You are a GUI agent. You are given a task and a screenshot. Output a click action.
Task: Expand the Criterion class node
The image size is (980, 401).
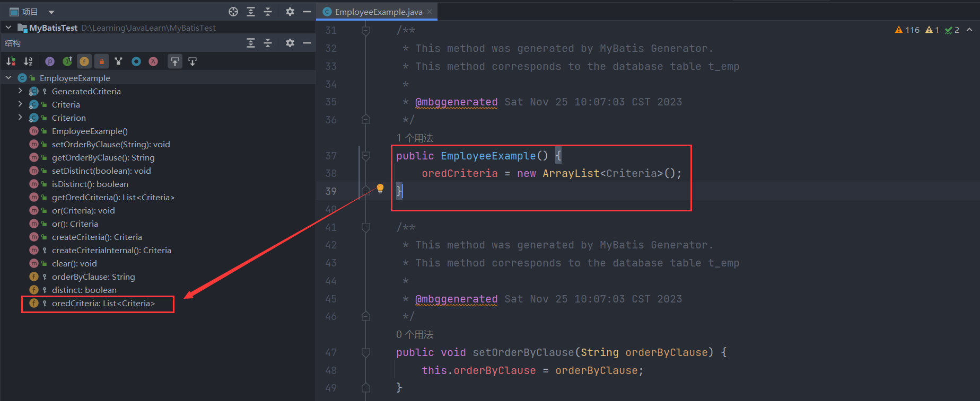pos(20,117)
